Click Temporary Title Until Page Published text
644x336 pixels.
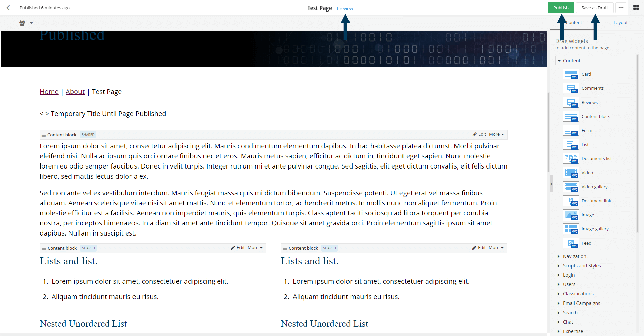click(108, 114)
